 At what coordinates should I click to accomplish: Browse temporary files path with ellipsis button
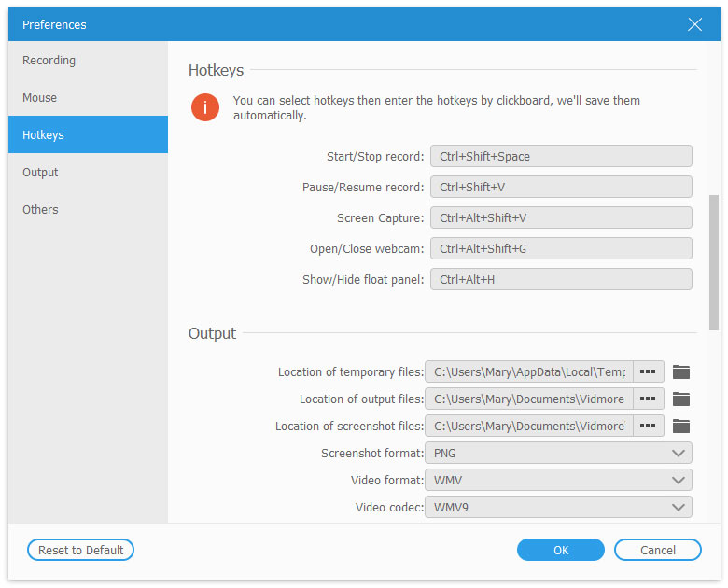click(648, 371)
